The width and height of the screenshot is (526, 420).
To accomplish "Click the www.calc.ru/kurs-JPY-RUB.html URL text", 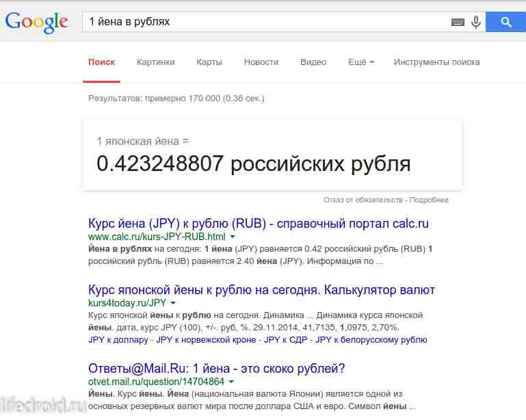I will [x=157, y=237].
